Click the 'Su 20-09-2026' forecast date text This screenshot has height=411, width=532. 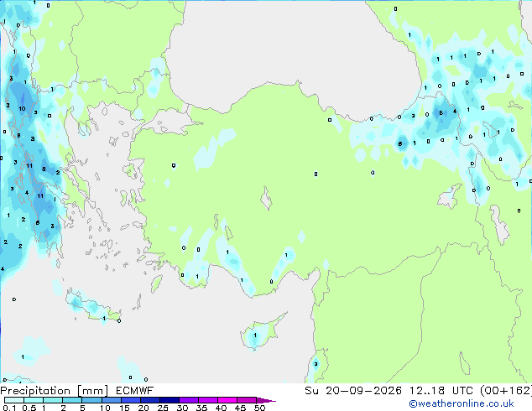(x=353, y=391)
